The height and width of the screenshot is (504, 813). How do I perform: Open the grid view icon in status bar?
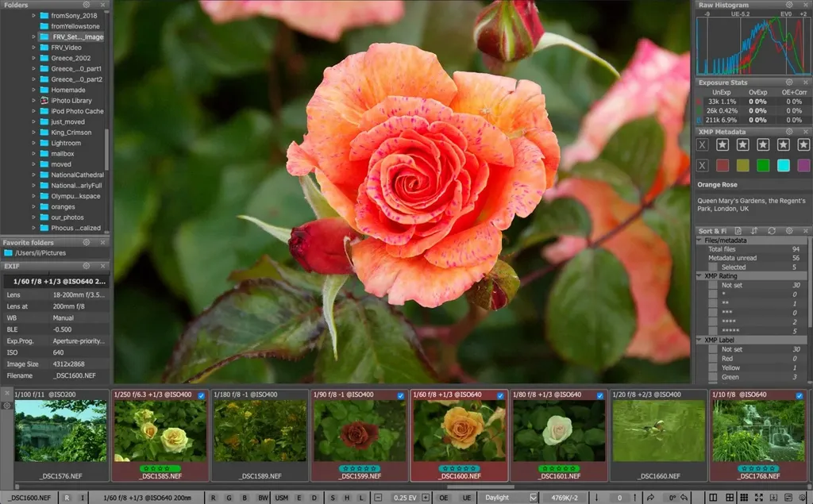[730, 498]
